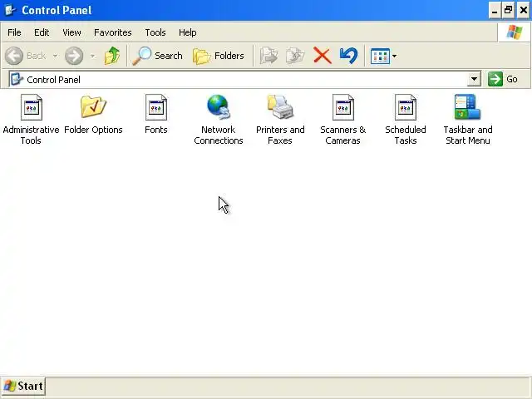The height and width of the screenshot is (399, 532).
Task: Select Printers and Faxes icon
Action: click(280, 107)
